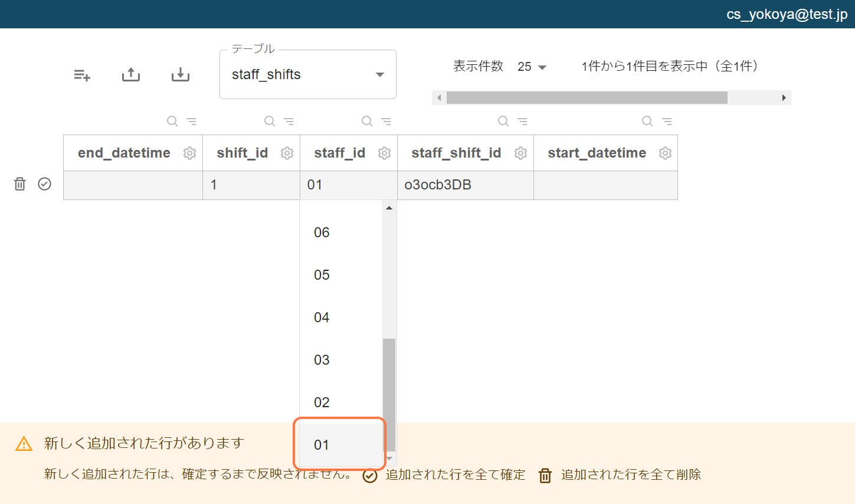Click the horizontal scrollbar thumb

pos(587,98)
